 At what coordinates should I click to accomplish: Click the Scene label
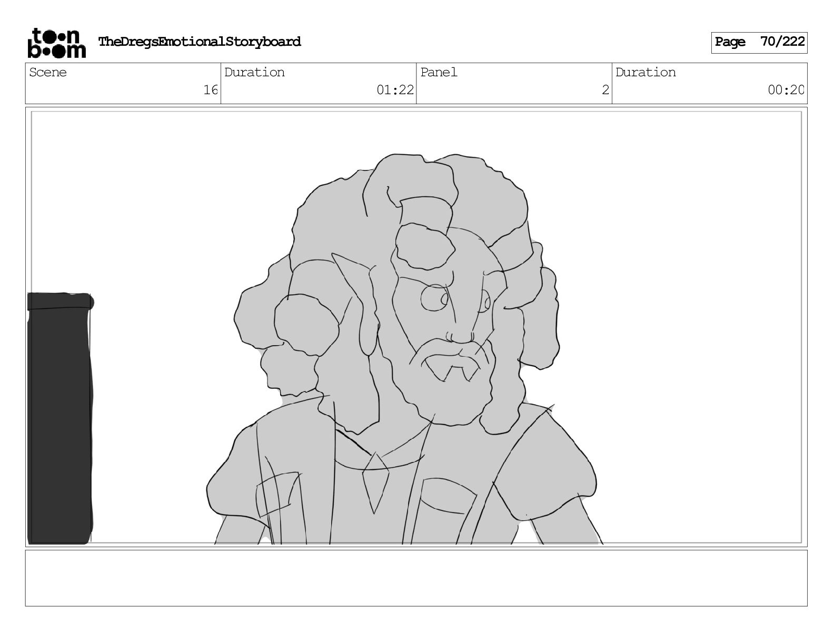point(48,72)
